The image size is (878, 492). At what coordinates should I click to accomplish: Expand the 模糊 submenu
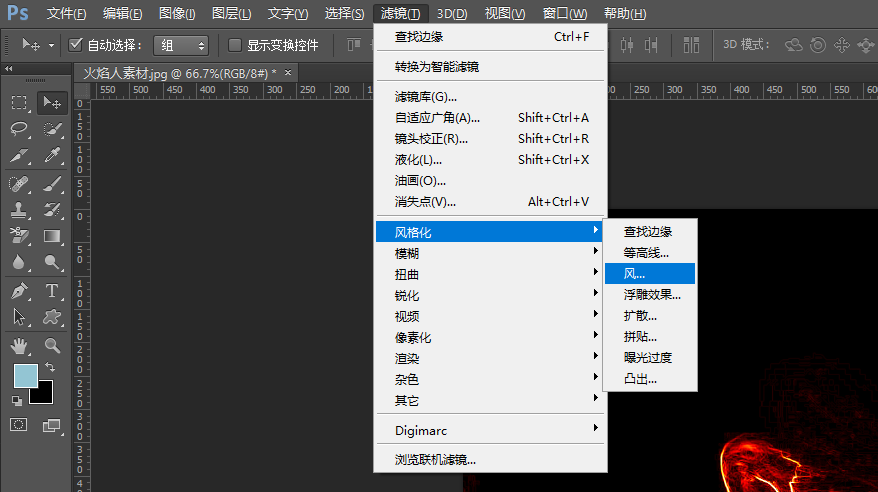coord(490,253)
